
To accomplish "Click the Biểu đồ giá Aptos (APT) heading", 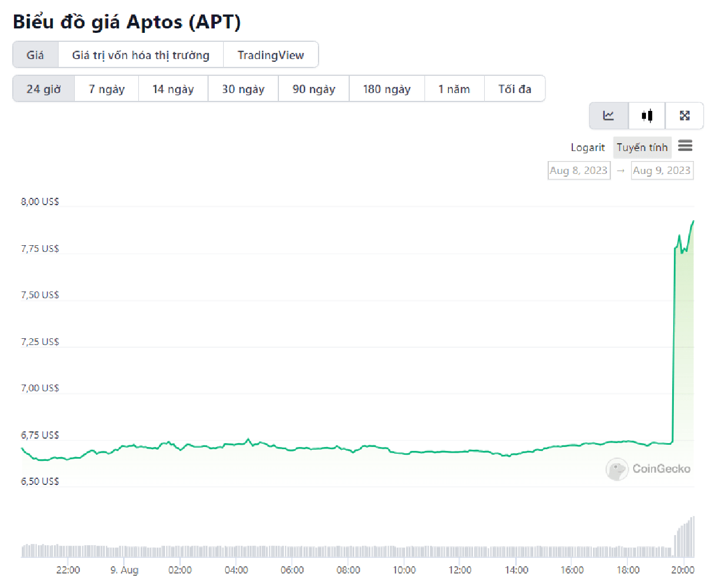I will coord(127,22).
